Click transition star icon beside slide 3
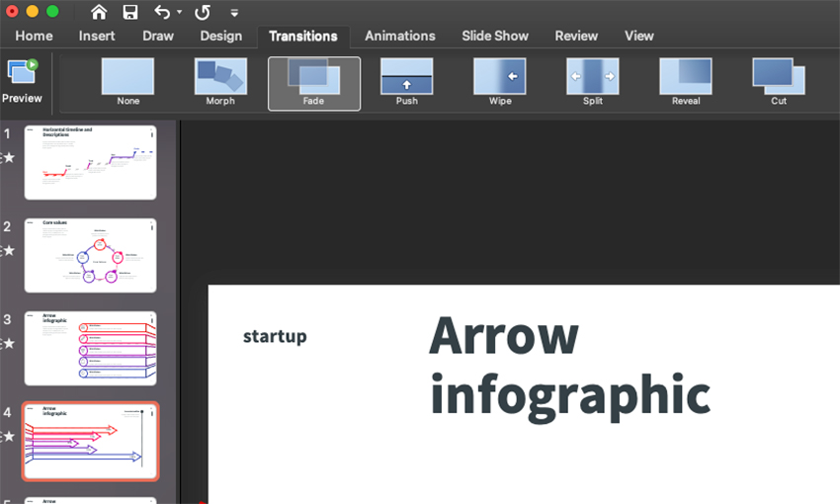 pyautogui.click(x=8, y=343)
